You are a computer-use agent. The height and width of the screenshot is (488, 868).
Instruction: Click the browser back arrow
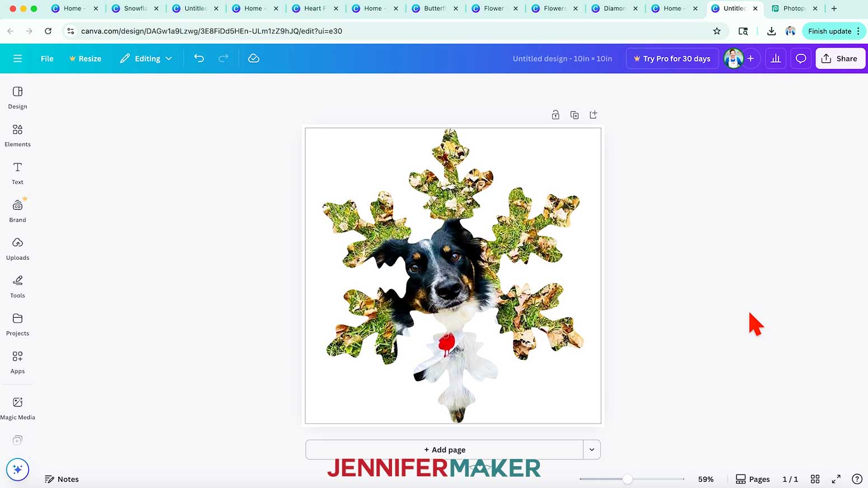tap(10, 31)
